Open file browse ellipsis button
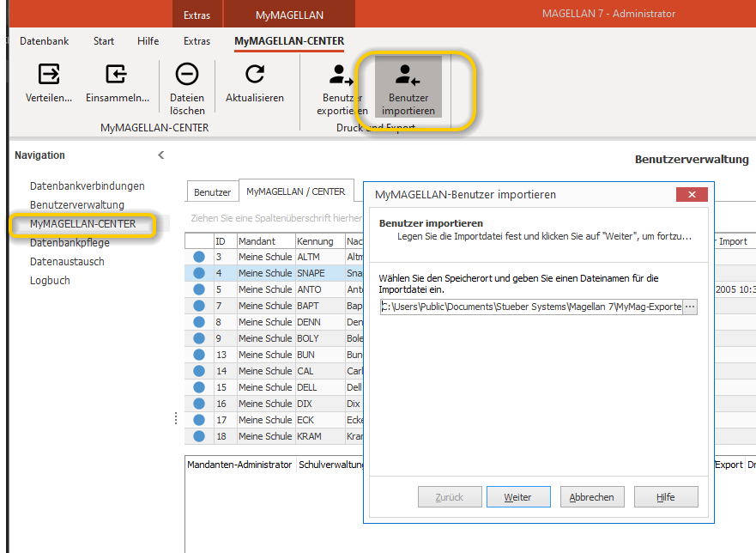 click(690, 307)
